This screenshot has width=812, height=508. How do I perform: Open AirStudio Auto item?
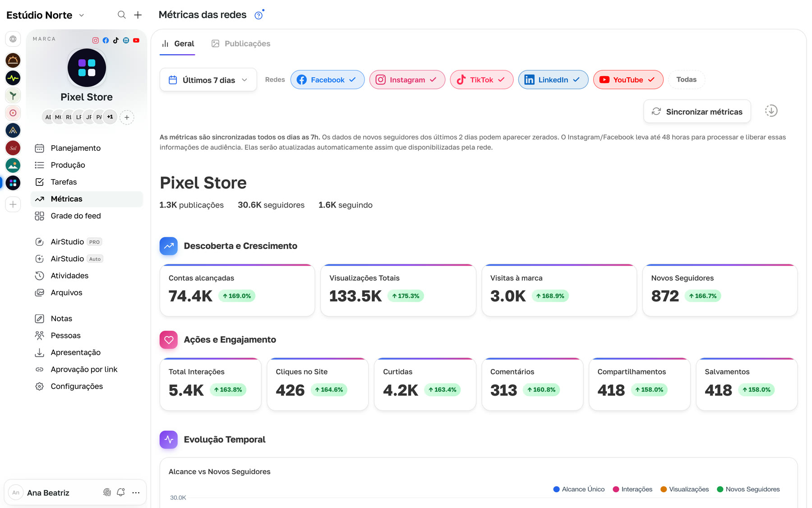click(87, 259)
